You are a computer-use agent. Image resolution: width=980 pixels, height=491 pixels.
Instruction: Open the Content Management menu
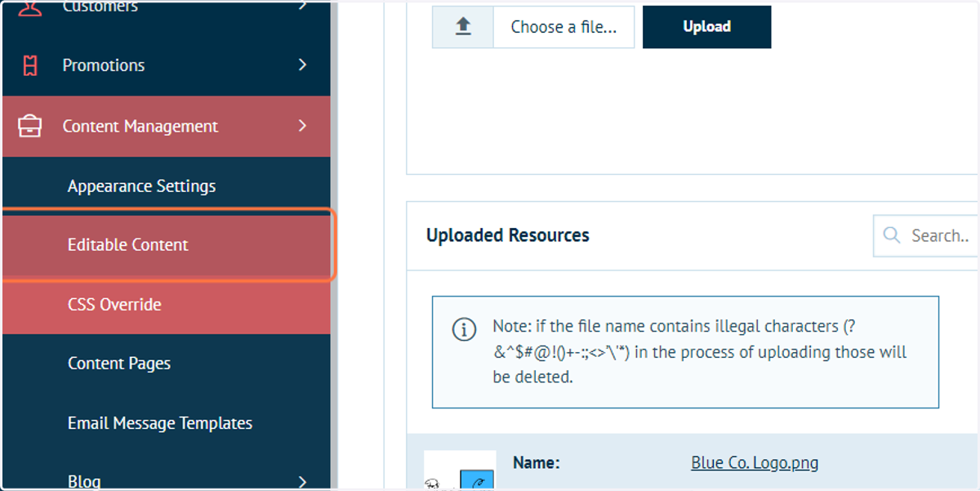tap(167, 126)
